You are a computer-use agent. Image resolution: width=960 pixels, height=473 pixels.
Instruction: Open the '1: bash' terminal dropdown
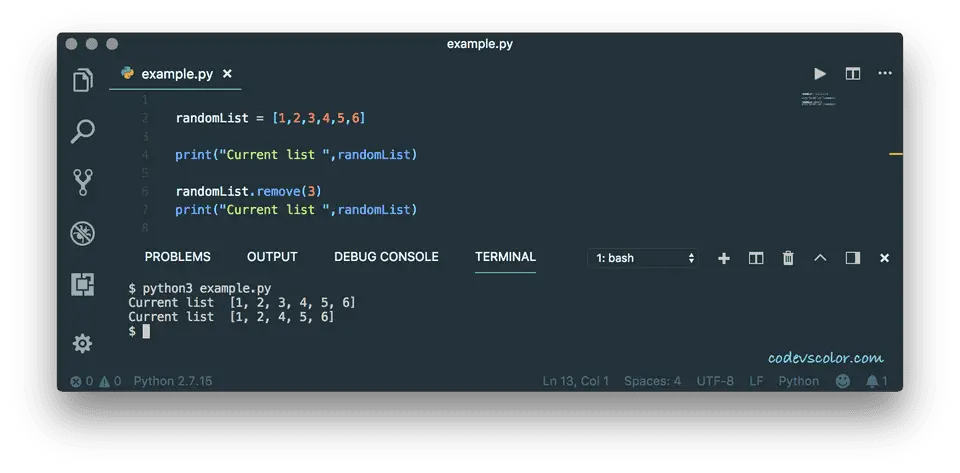click(643, 258)
